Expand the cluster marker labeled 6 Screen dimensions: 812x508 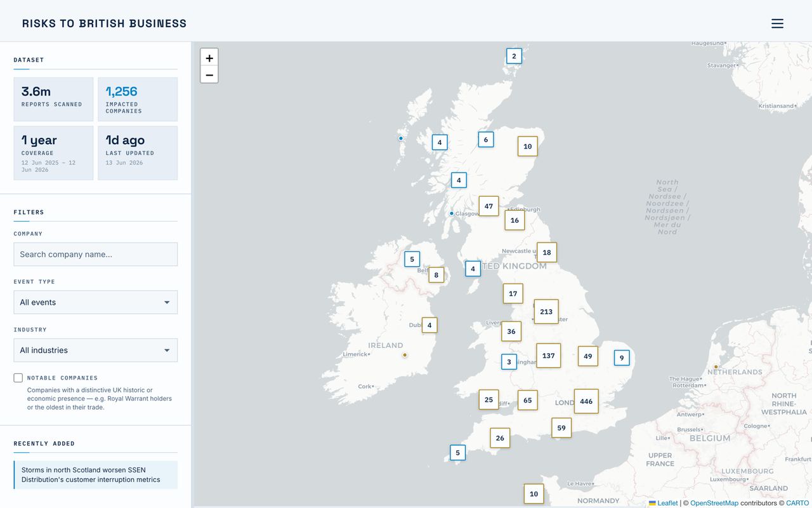tap(486, 140)
